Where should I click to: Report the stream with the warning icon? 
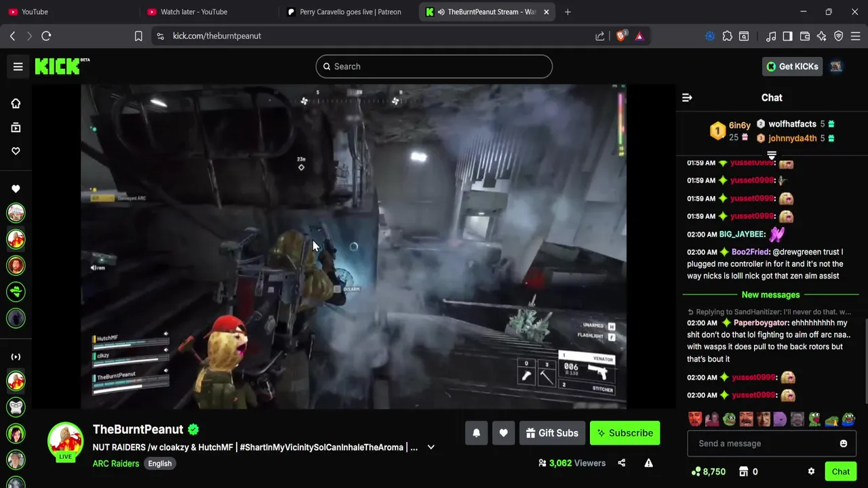click(x=648, y=463)
